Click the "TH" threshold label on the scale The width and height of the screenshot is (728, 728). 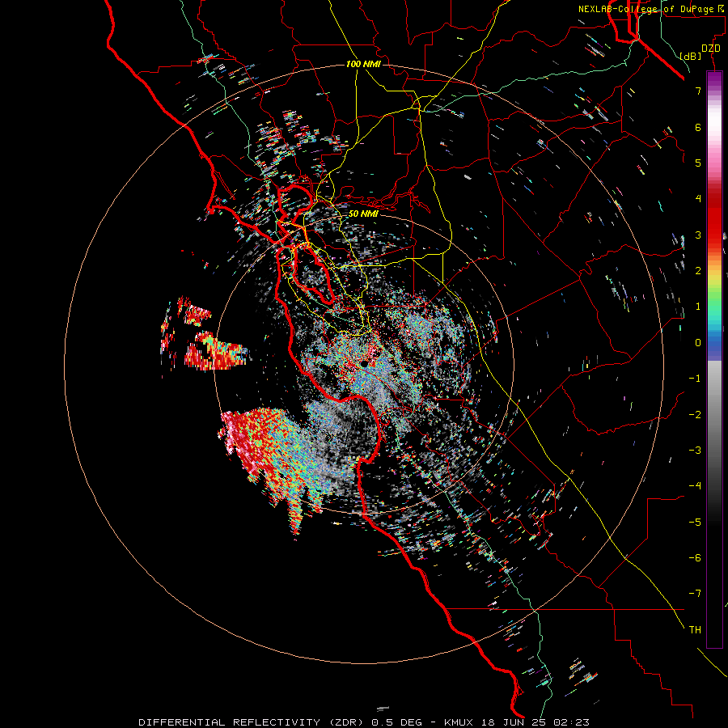tap(695, 630)
